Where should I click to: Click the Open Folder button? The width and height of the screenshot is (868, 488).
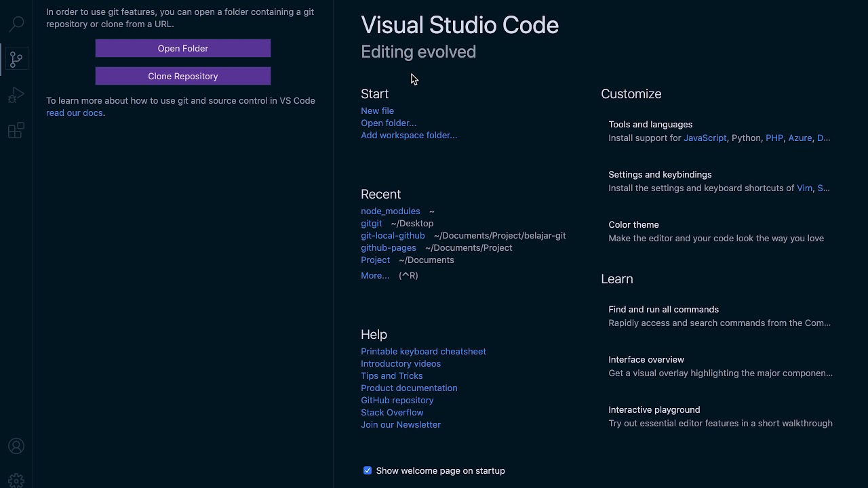pos(183,48)
